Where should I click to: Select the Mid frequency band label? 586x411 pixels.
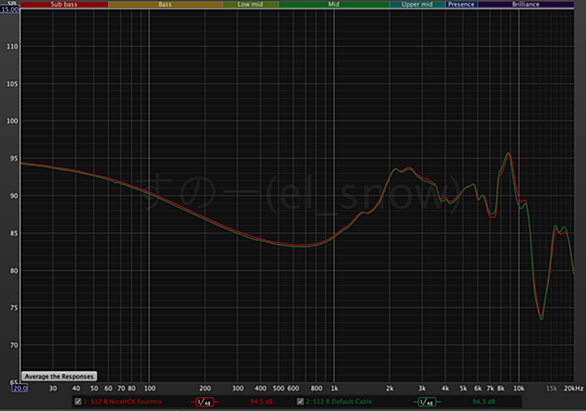334,4
